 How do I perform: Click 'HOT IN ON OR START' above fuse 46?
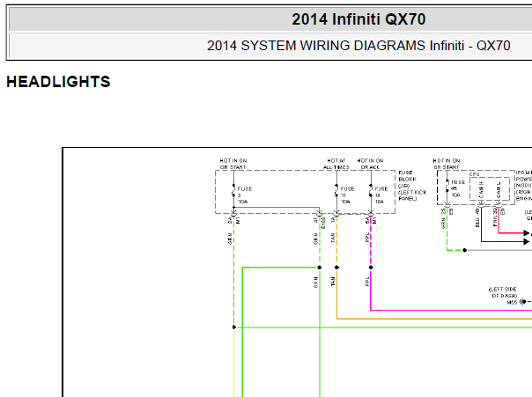(x=447, y=164)
